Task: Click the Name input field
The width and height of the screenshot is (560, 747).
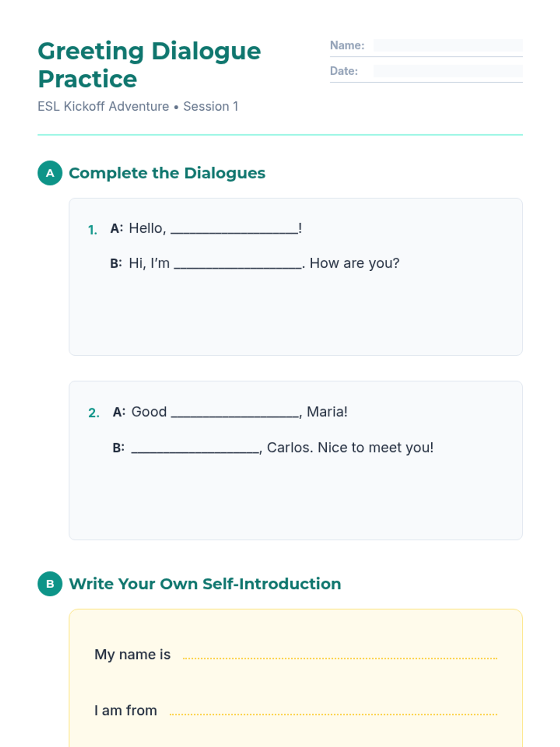Action: pos(448,45)
